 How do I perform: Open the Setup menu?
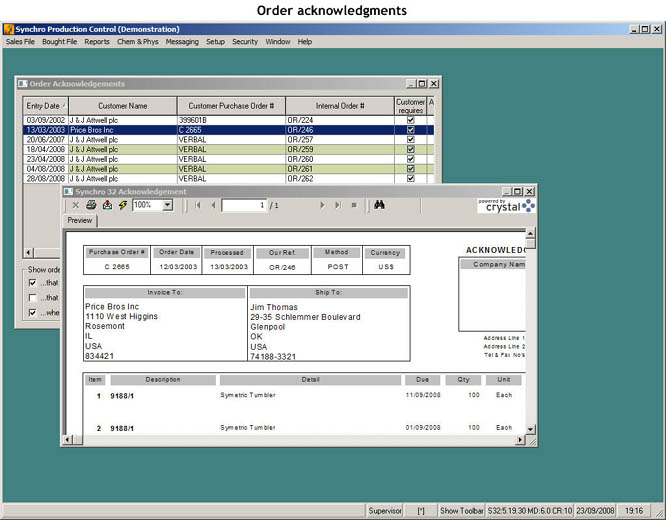coord(215,42)
